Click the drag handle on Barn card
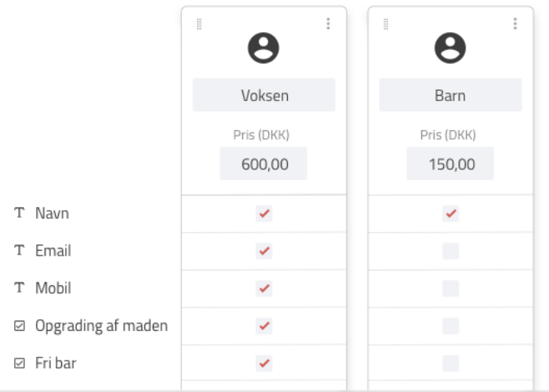The height and width of the screenshot is (392, 549). [x=386, y=24]
